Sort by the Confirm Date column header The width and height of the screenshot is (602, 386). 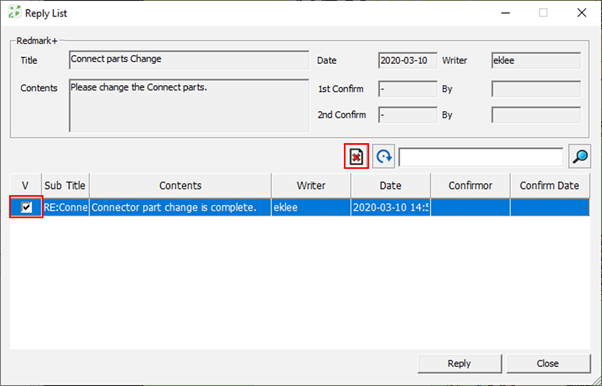pyautogui.click(x=550, y=186)
